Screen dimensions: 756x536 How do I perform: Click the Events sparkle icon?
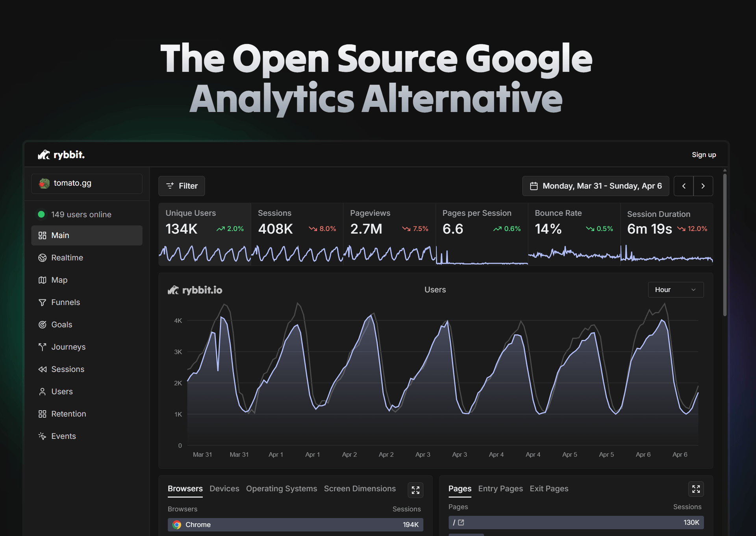tap(42, 436)
